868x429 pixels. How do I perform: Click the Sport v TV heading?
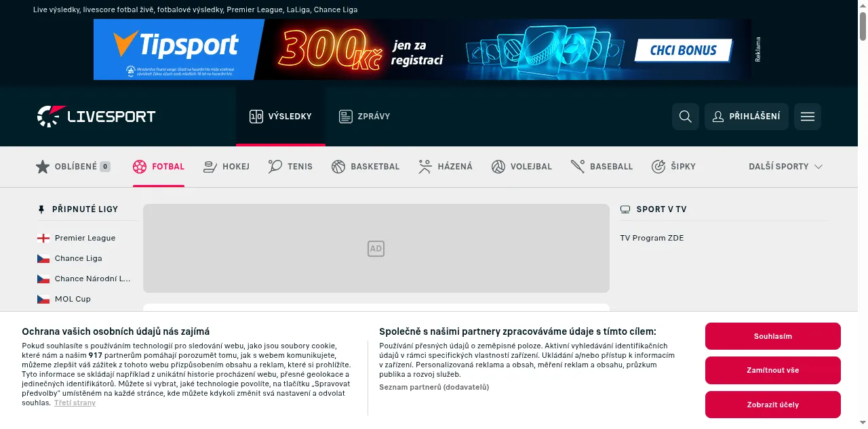point(661,209)
